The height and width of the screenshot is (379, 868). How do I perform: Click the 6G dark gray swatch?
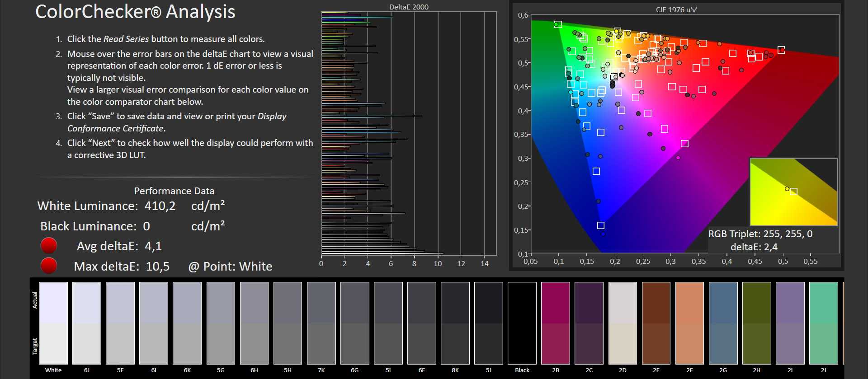[355, 323]
